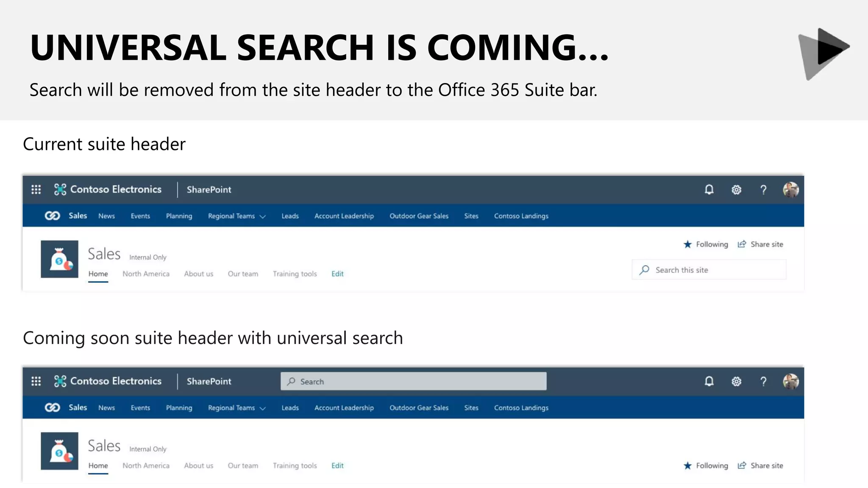Select Home tab in coming soon site header
The height and width of the screenshot is (488, 868).
pos(98,466)
